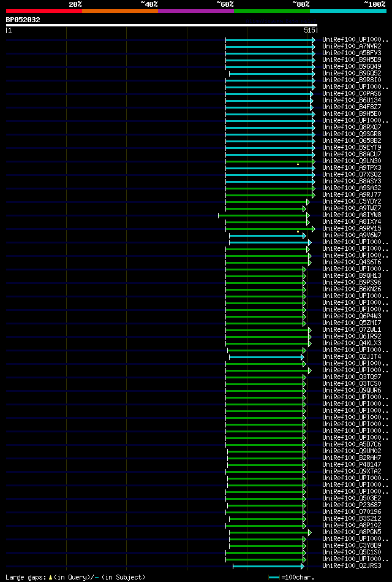Choose the UniRef100_C5YDY2 entry
This screenshot has height=582, width=392.
[x=352, y=202]
